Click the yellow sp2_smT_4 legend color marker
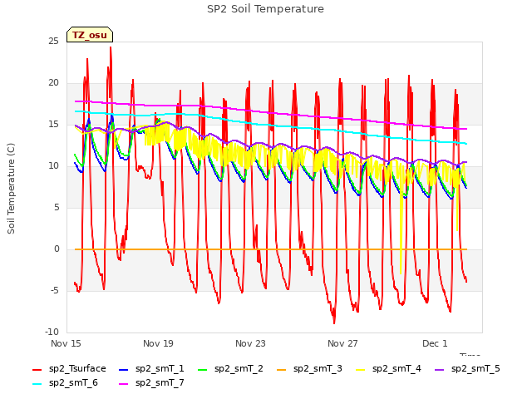This screenshot has width=532, height=399. pos(360,369)
